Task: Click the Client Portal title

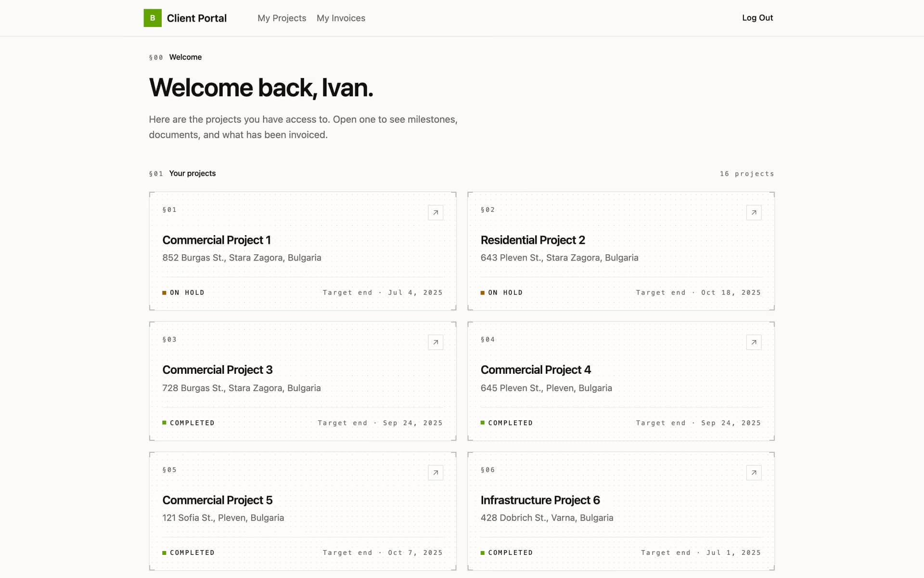Action: (x=196, y=18)
